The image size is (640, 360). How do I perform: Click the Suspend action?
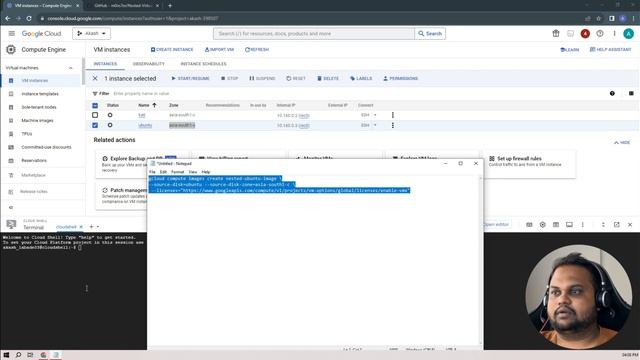pyautogui.click(x=262, y=78)
